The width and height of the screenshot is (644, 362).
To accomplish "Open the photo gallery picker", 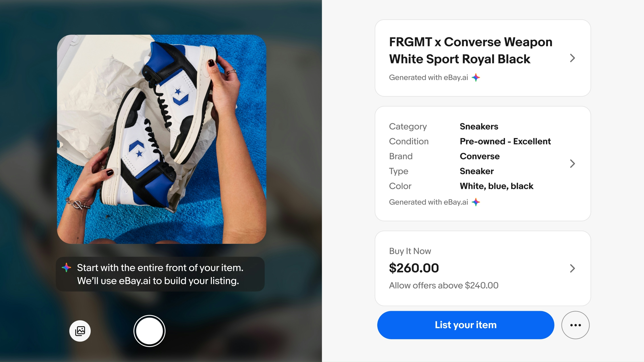I will (80, 331).
